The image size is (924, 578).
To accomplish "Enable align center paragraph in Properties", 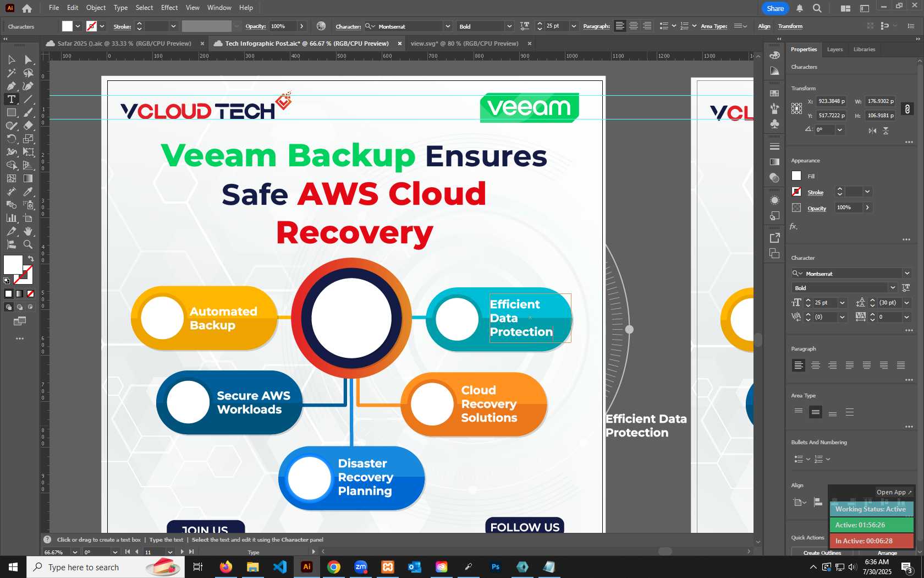I will (816, 366).
